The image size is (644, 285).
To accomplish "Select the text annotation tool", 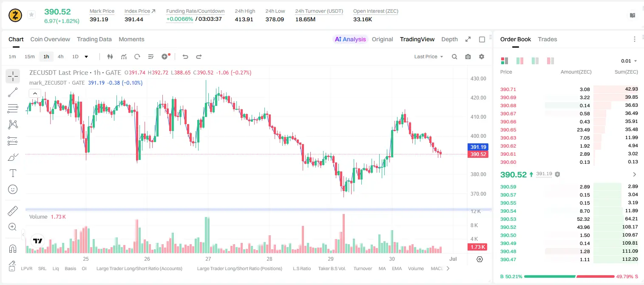I will (x=13, y=173).
